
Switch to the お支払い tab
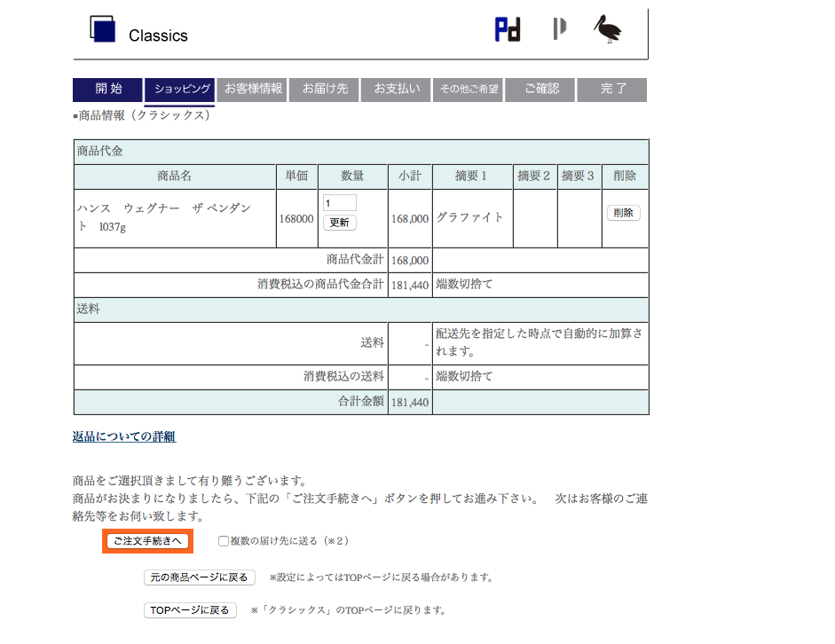pyautogui.click(x=395, y=90)
